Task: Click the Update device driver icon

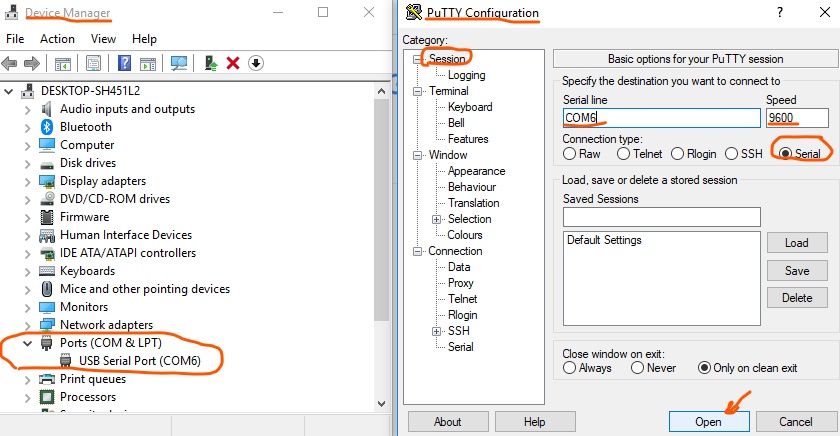Action: 211,63
